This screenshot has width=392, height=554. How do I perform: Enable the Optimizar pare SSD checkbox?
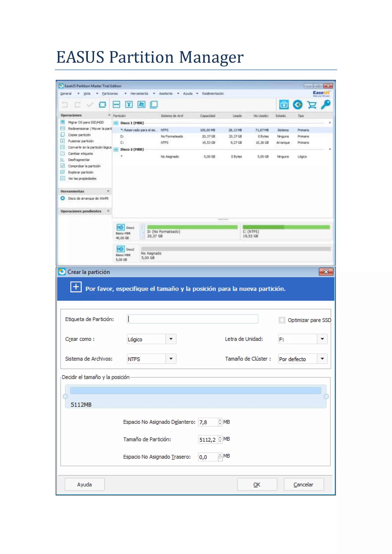click(x=282, y=320)
